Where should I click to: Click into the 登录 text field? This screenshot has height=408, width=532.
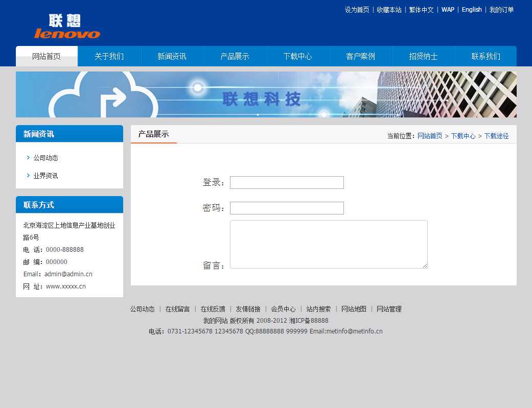287,182
